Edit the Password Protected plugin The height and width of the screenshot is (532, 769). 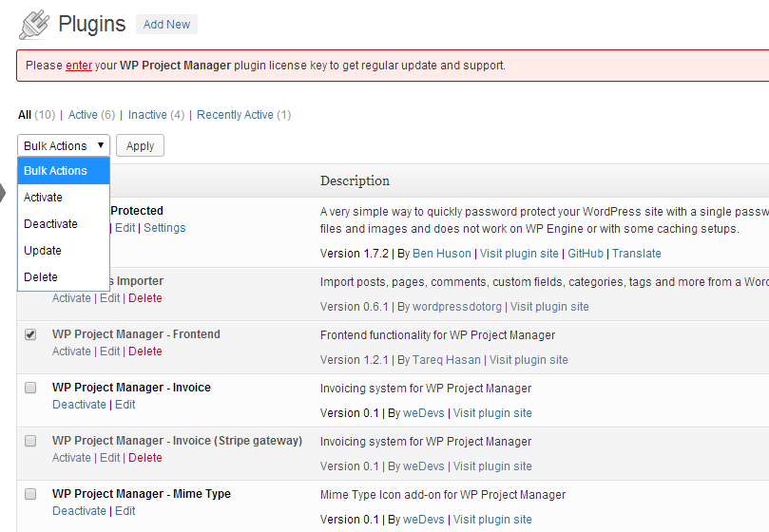pyautogui.click(x=125, y=228)
